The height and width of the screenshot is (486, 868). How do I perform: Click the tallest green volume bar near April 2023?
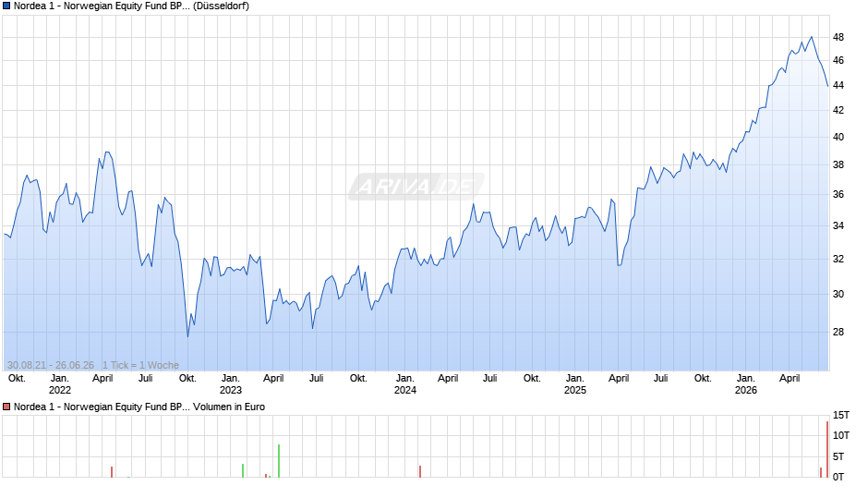point(279,460)
